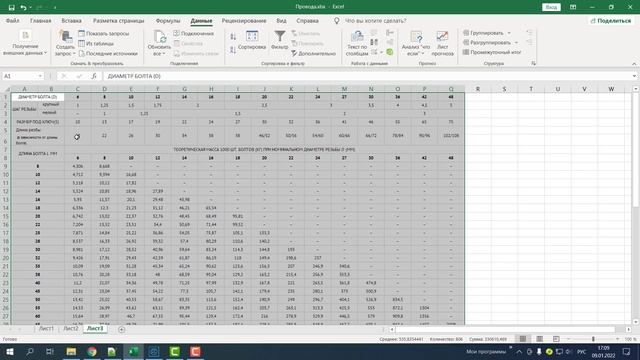The image size is (640, 360).
Task: Click Поделиться button
Action: point(611,20)
